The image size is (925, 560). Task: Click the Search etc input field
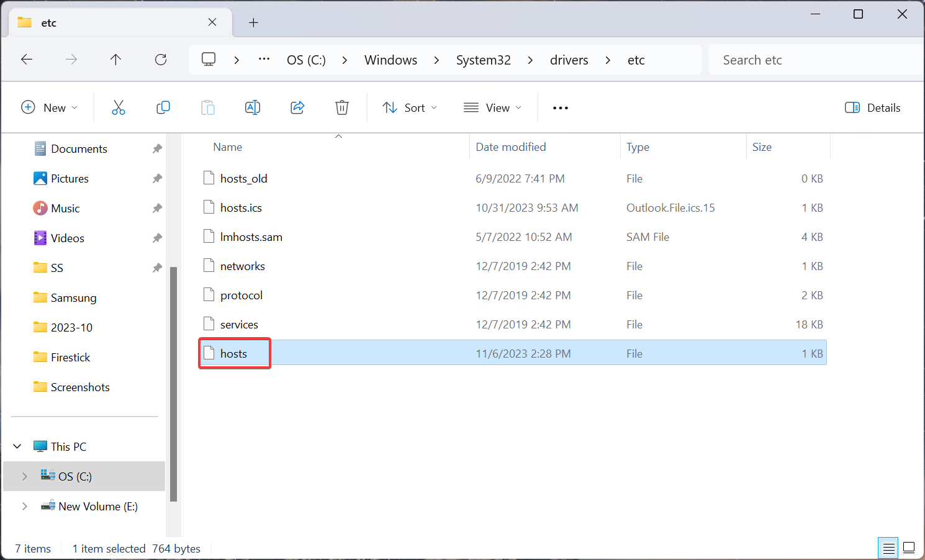tap(813, 60)
